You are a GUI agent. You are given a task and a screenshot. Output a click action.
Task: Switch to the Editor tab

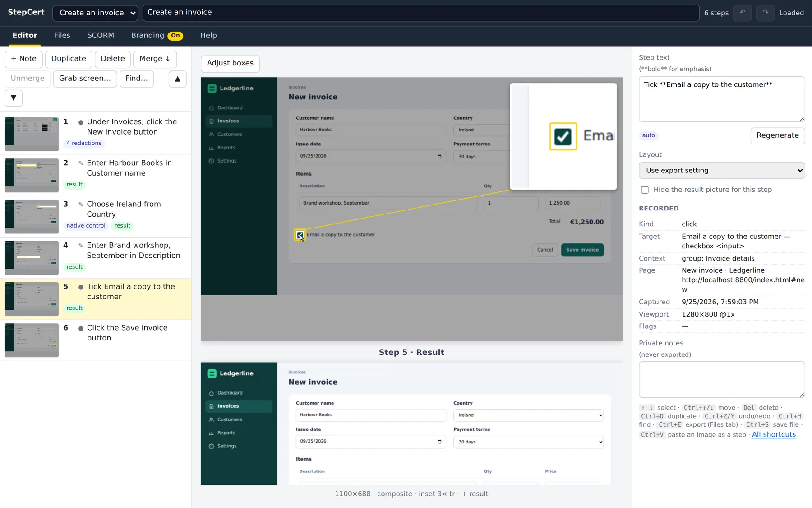point(25,35)
